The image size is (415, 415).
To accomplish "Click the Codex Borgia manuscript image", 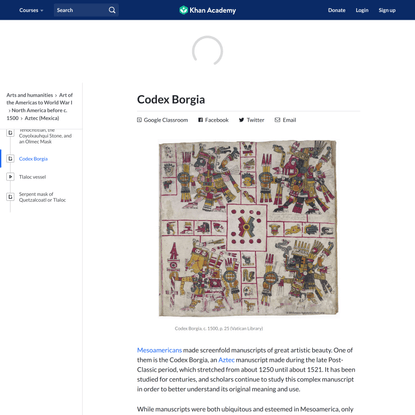I will tap(248, 228).
